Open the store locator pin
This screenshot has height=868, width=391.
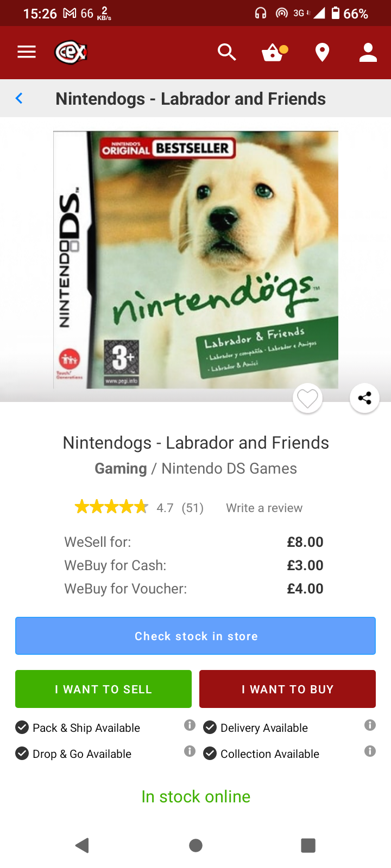click(322, 53)
